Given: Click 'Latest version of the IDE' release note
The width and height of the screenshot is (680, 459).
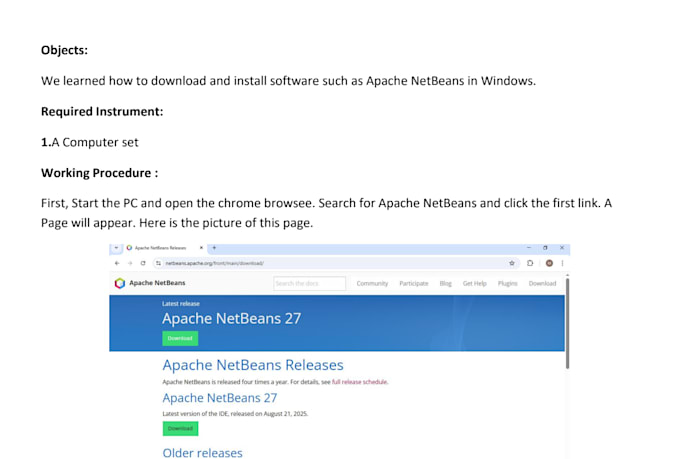Looking at the screenshot, I should click(235, 413).
